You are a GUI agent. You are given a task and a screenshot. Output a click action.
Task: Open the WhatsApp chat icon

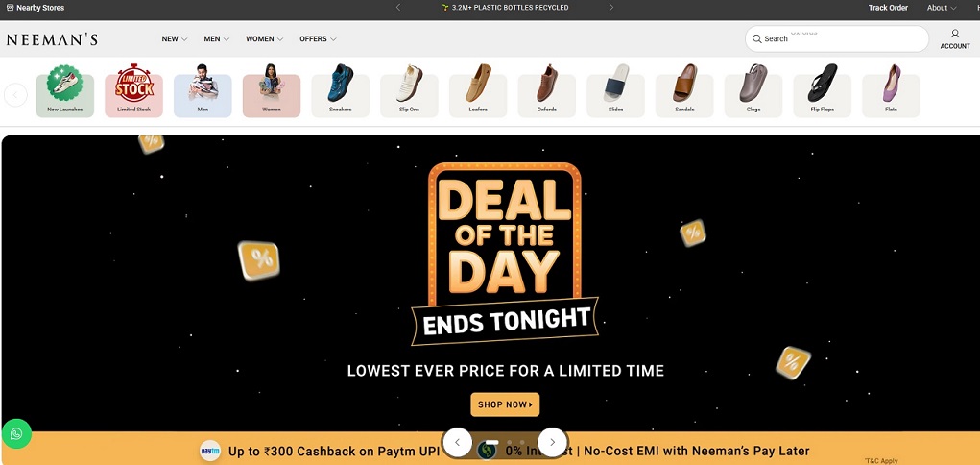pos(17,433)
